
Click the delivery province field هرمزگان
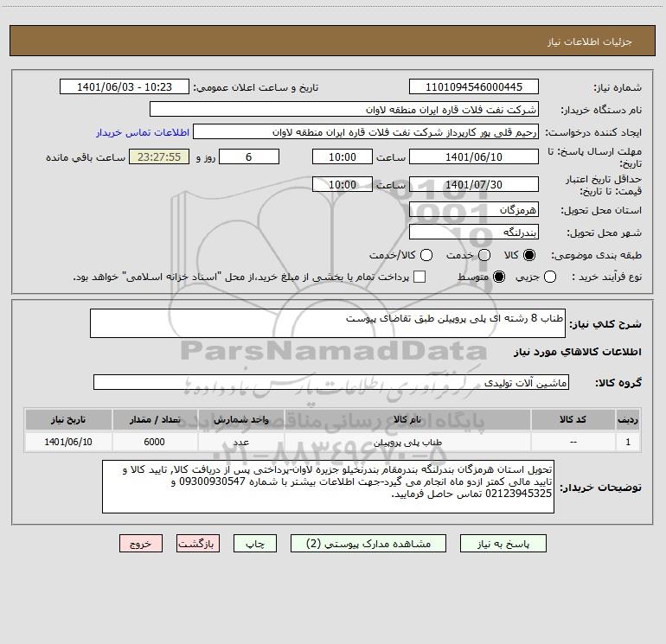474,210
